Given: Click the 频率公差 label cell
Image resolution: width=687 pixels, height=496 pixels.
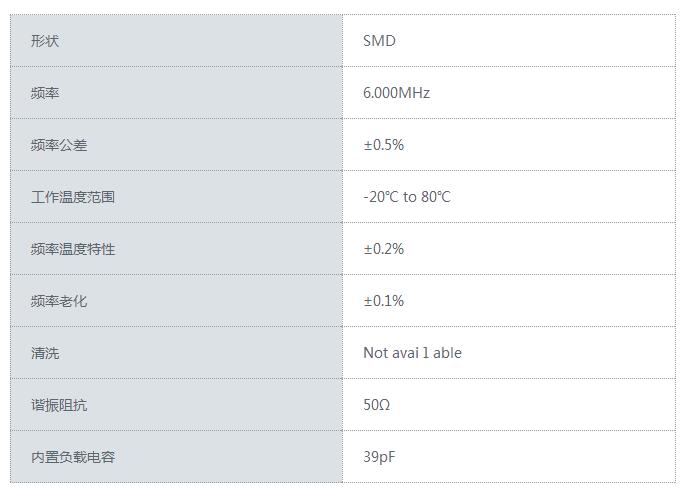Looking at the screenshot, I should (x=59, y=145).
